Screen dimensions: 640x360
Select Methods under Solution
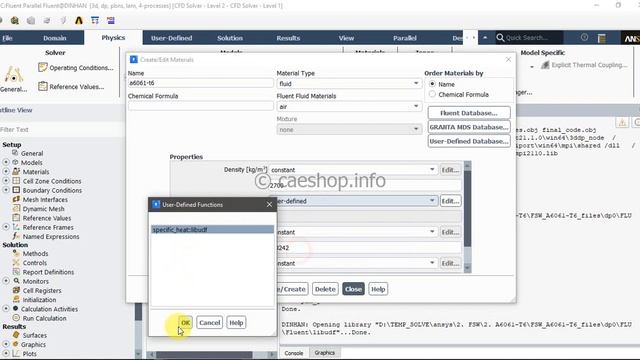pos(35,253)
